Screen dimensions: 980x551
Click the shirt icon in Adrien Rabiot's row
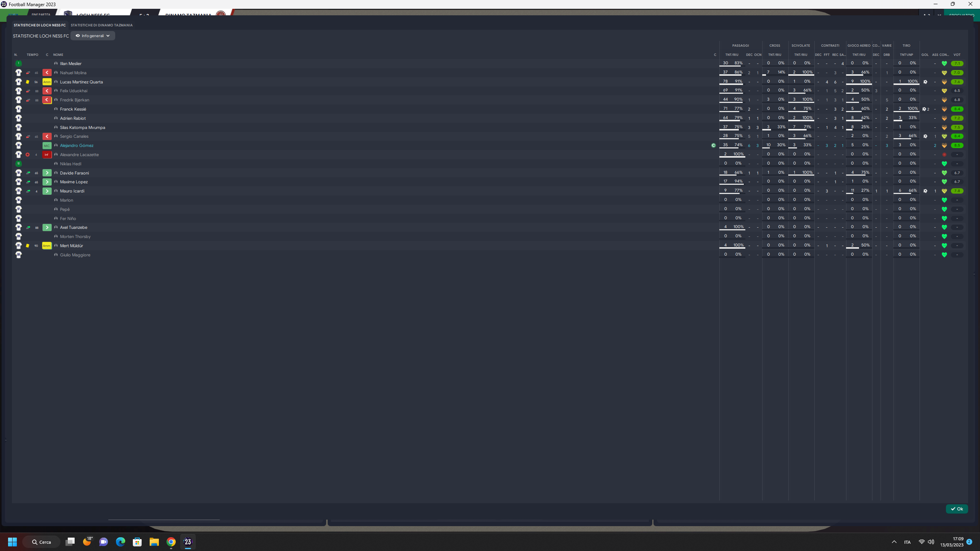(x=18, y=118)
